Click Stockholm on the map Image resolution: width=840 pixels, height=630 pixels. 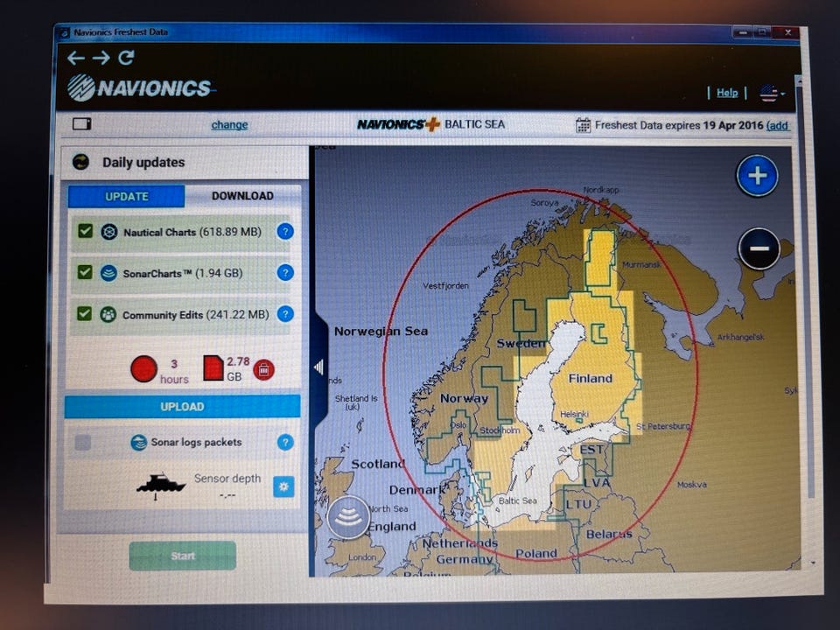pyautogui.click(x=500, y=430)
